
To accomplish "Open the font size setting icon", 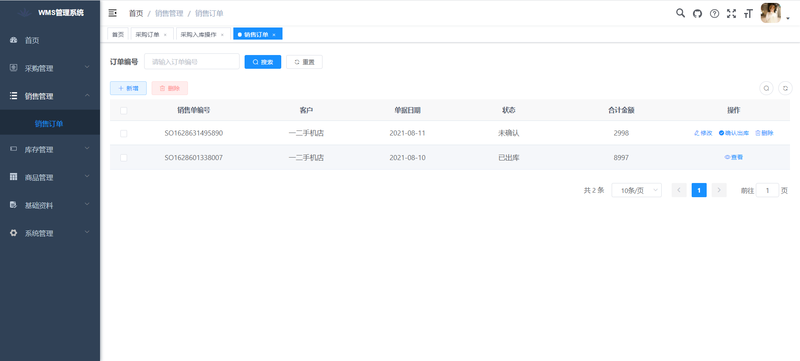I will click(x=748, y=14).
